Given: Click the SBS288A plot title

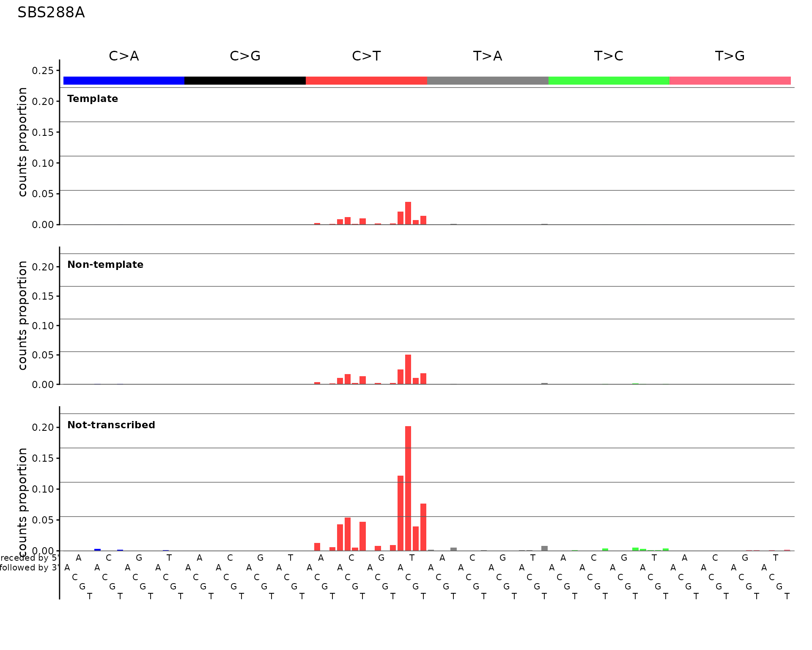Looking at the screenshot, I should (x=51, y=13).
